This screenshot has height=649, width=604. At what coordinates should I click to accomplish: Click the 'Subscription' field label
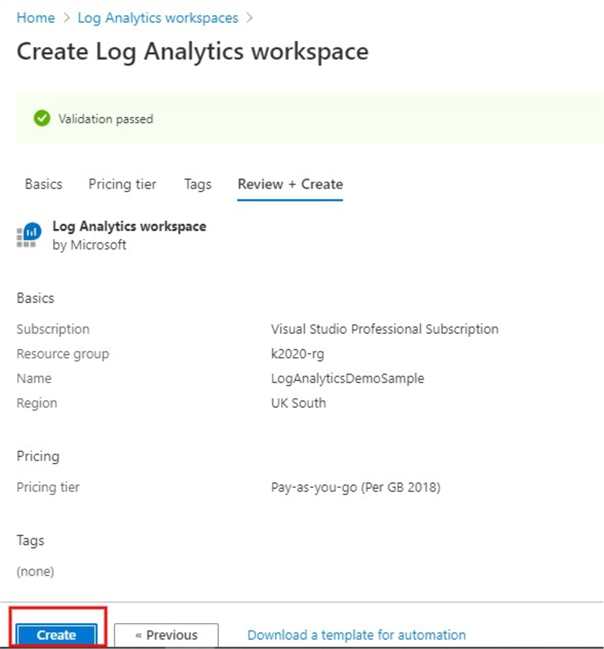point(53,329)
